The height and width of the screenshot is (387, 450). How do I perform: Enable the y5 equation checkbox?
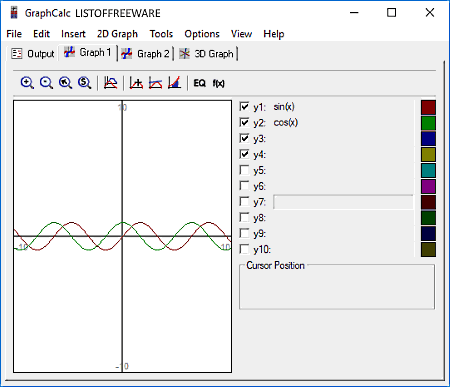pyautogui.click(x=244, y=170)
